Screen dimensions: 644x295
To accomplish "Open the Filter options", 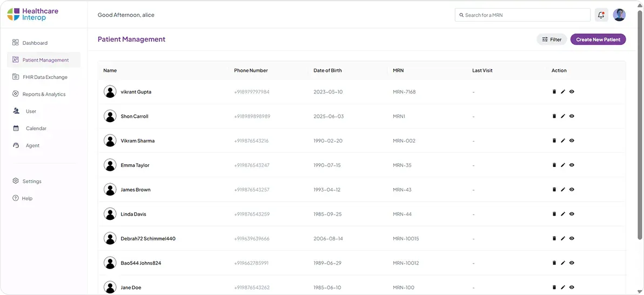I will pyautogui.click(x=552, y=39).
